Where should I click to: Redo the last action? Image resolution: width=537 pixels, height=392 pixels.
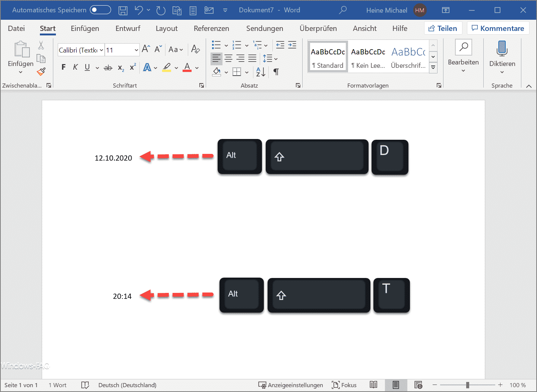tap(161, 10)
